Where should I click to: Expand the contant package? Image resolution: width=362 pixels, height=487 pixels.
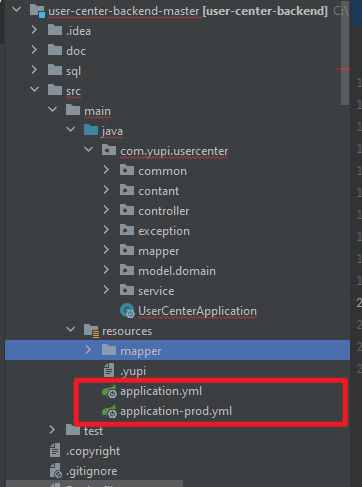106,190
